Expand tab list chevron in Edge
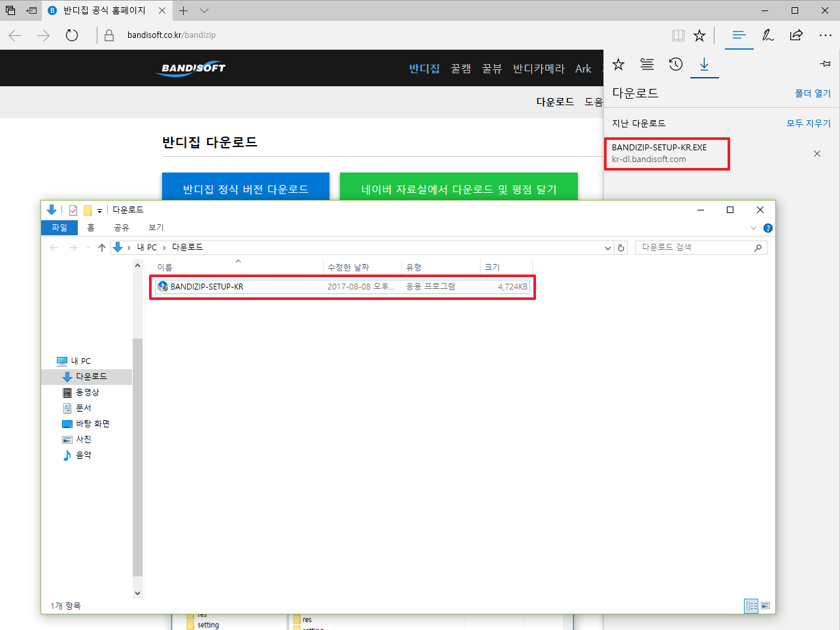Screen dimensions: 840x630 pyautogui.click(x=204, y=10)
